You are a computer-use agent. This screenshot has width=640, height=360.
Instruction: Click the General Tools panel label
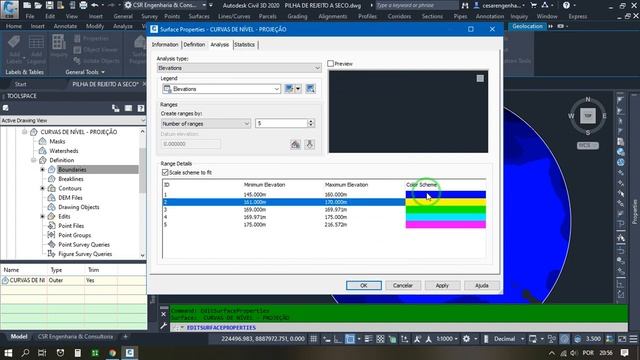[x=85, y=72]
